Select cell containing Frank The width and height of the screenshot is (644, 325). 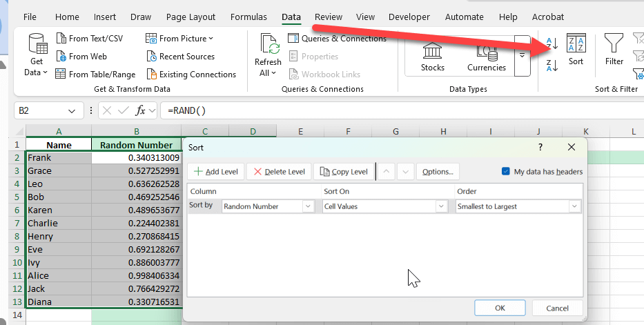point(59,157)
